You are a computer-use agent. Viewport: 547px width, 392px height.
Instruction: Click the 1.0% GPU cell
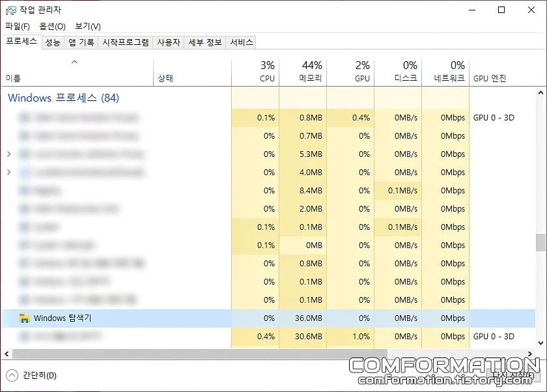tap(350, 336)
